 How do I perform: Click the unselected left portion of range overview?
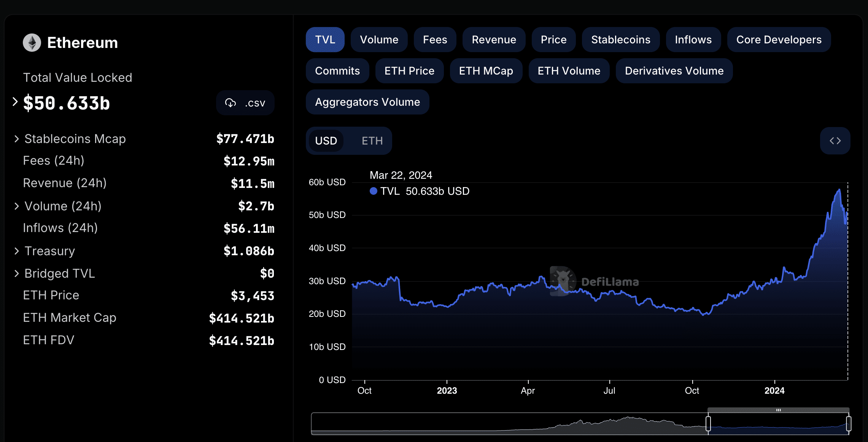[x=509, y=423]
